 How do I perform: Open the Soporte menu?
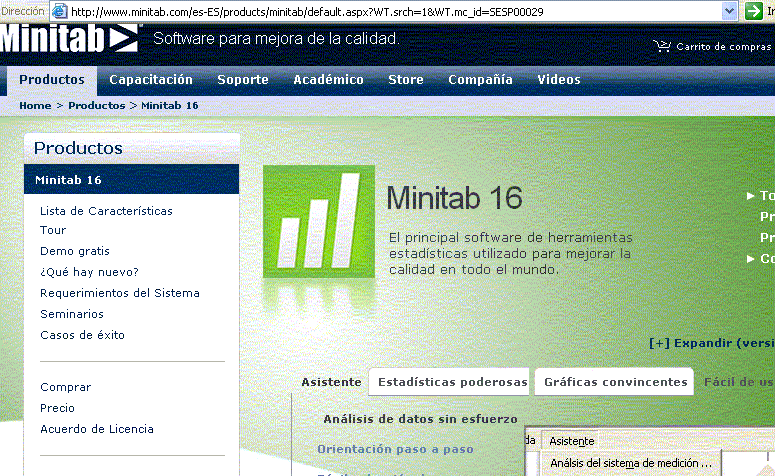click(x=243, y=80)
